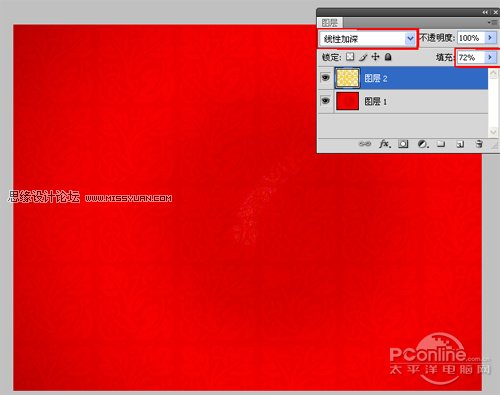500x395 pixels.
Task: Open the opacity 不透明度 slider arrow
Action: click(490, 38)
